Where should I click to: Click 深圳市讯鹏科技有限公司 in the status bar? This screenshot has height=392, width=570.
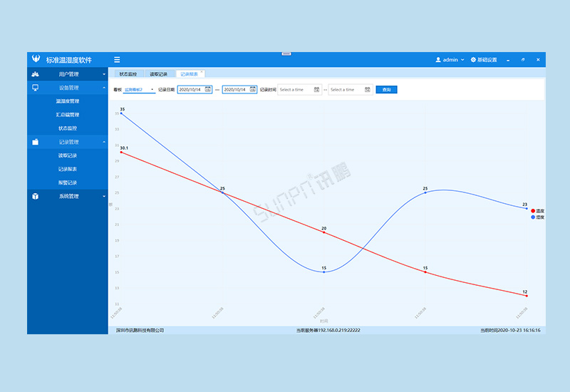point(140,330)
